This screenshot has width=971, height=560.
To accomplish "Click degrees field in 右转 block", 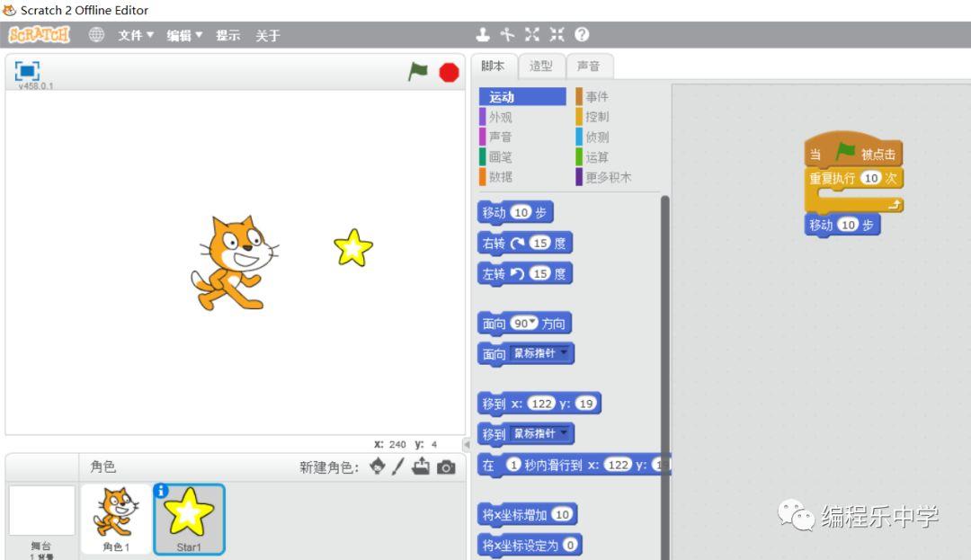I will tap(540, 243).
